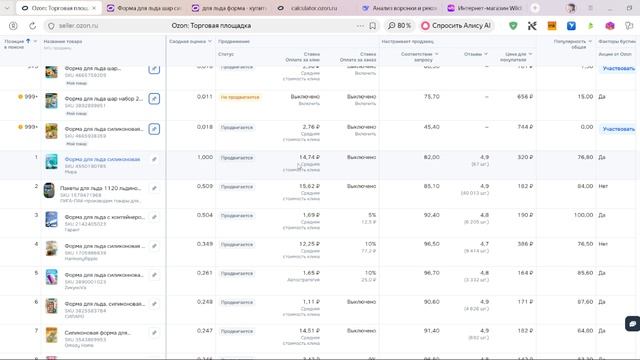Viewport: 640px width, 360px height.
Task: Open the green shield extension
Action: point(513,26)
